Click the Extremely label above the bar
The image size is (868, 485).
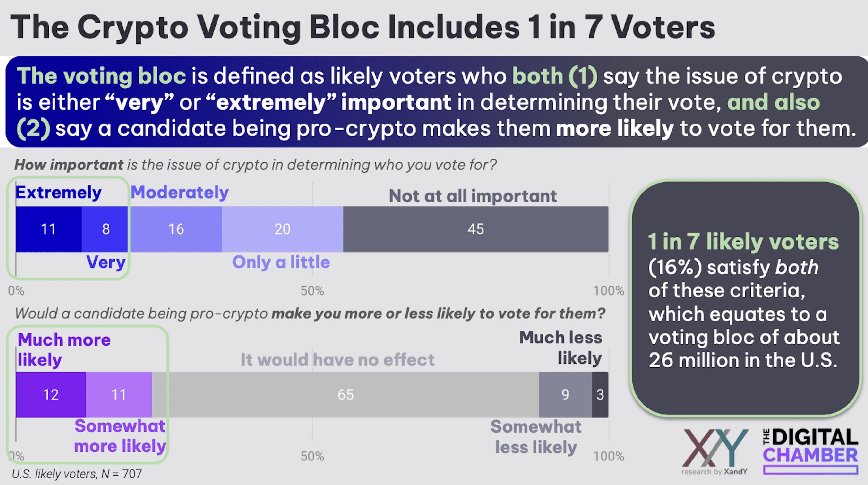tap(59, 193)
